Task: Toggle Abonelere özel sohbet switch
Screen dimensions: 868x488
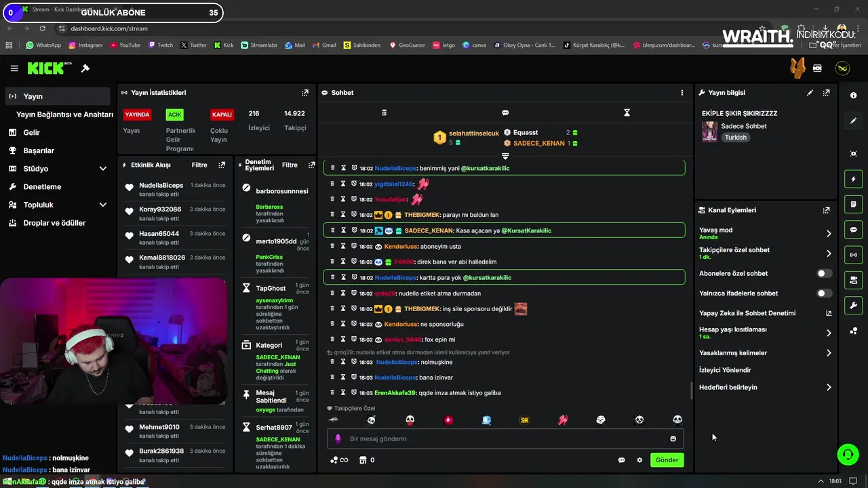Action: click(x=824, y=274)
